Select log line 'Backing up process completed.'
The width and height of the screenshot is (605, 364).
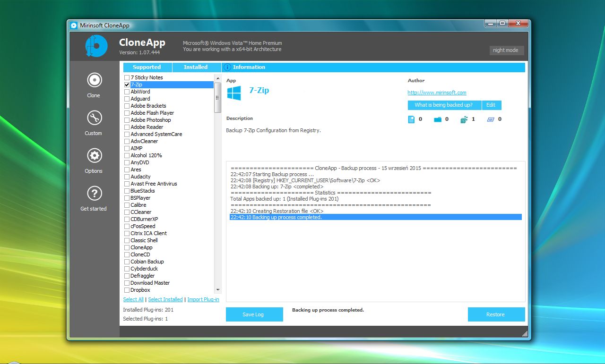[376, 218]
